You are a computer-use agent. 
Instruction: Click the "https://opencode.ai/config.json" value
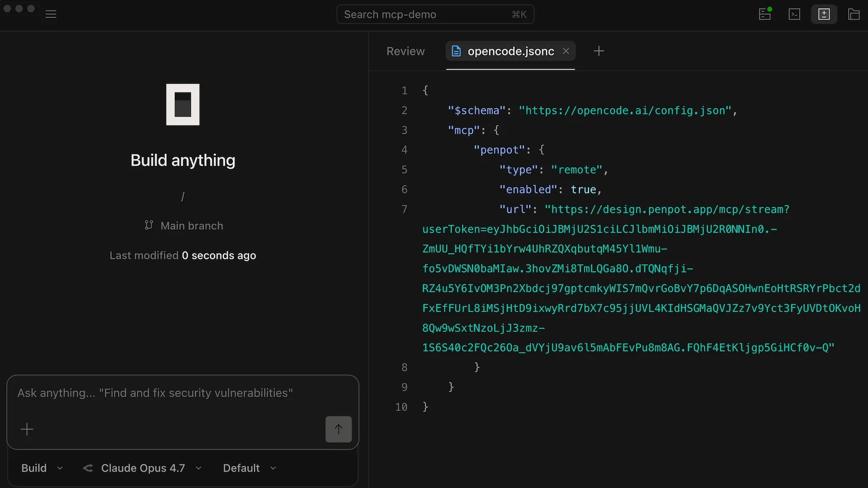(625, 111)
